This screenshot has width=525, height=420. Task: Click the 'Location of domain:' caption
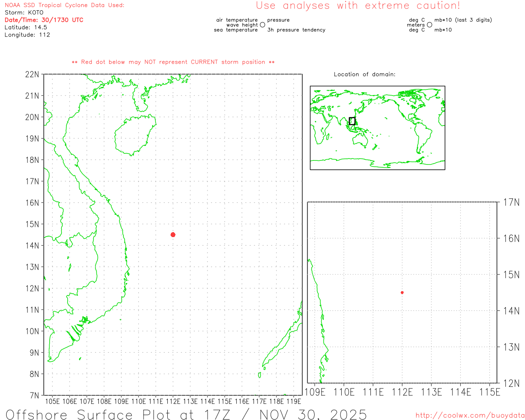pyautogui.click(x=364, y=74)
